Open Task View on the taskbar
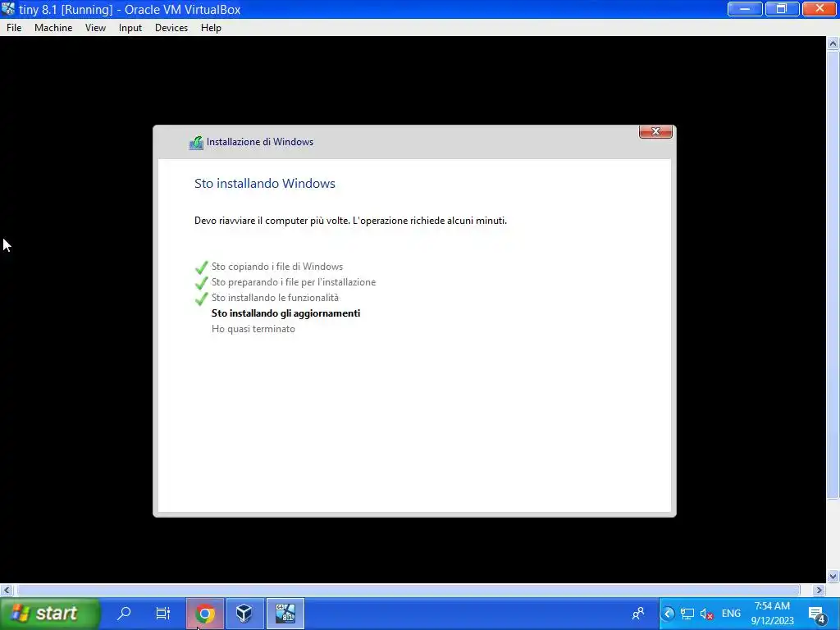The image size is (840, 630). [163, 613]
